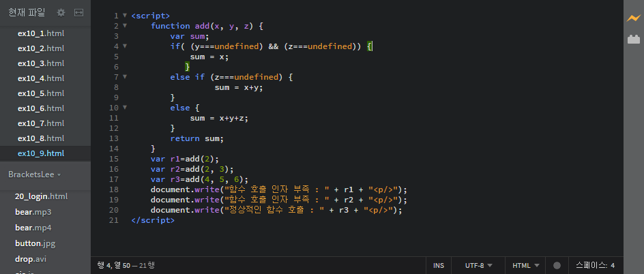The height and width of the screenshot is (274, 644).
Task: Open ex10_6.html in working files
Action: (41, 108)
